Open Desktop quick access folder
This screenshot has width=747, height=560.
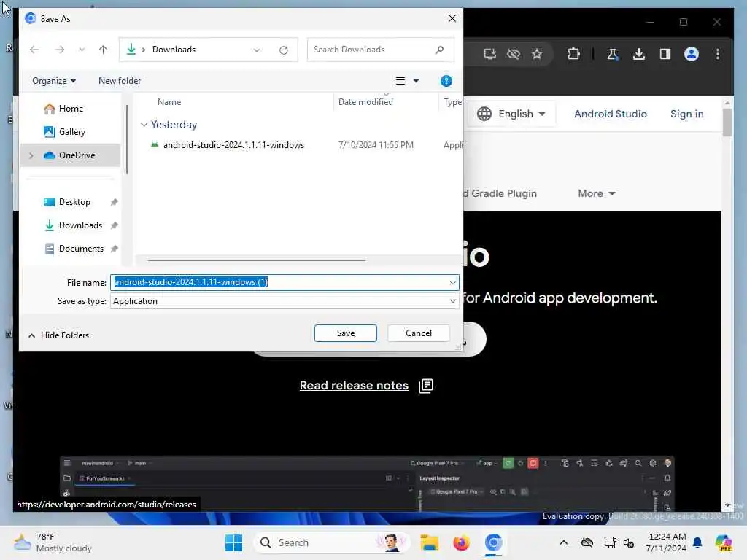(74, 202)
